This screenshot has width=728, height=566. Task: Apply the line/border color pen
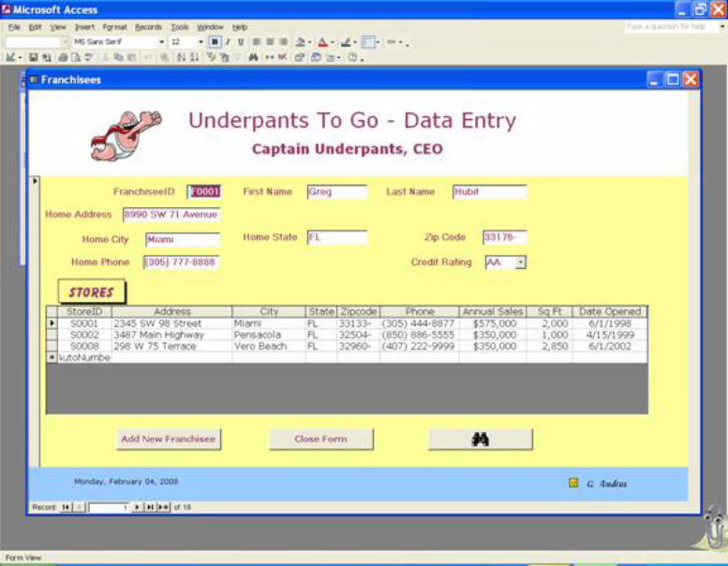click(346, 42)
